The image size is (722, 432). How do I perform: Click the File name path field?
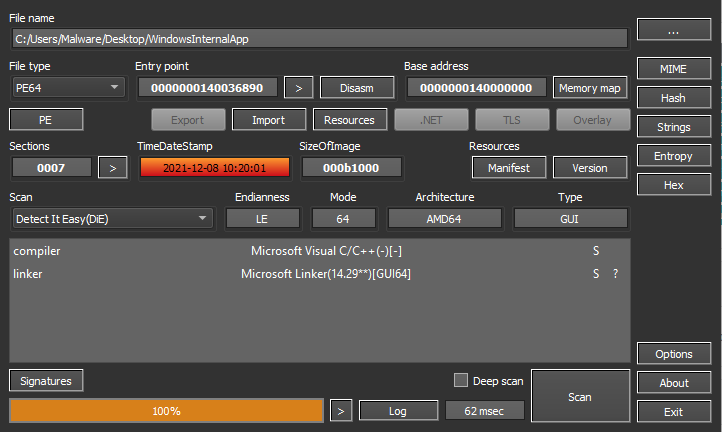(x=320, y=39)
